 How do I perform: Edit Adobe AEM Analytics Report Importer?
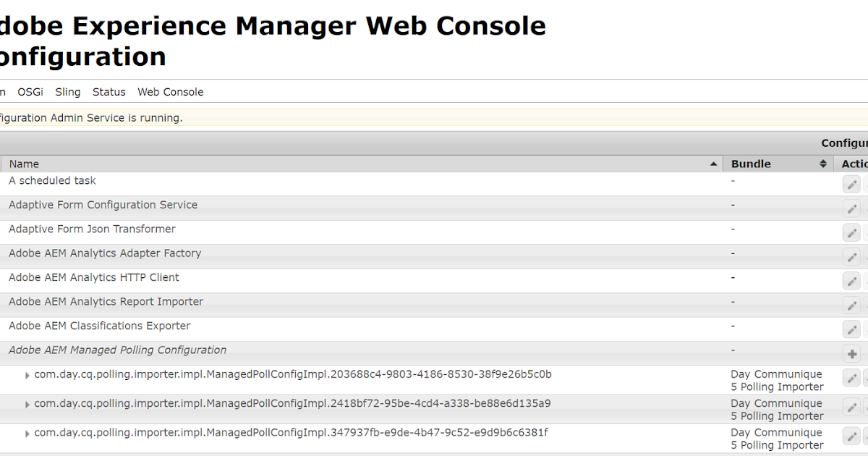coord(851,305)
